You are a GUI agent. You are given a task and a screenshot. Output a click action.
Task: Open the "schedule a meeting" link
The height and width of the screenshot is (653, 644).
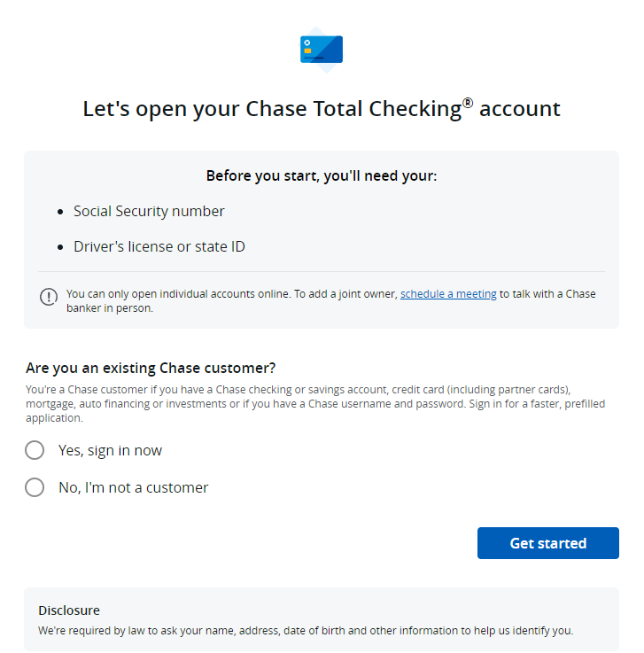tap(448, 294)
